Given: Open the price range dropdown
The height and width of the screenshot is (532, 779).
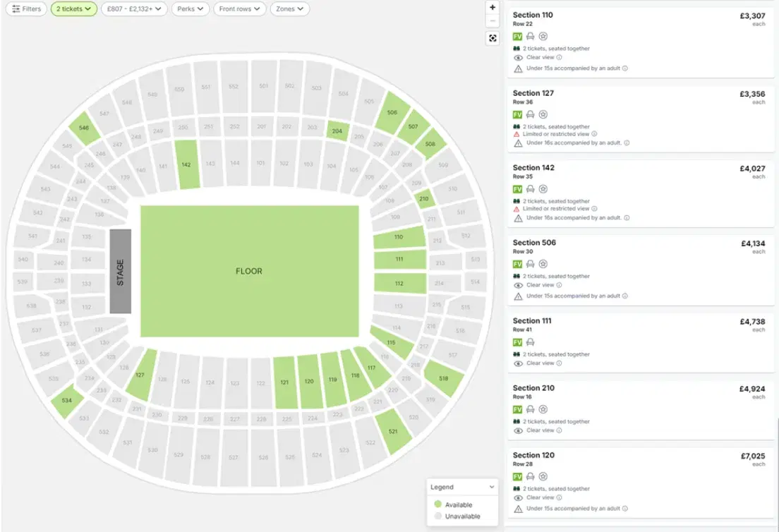Looking at the screenshot, I should pyautogui.click(x=134, y=9).
